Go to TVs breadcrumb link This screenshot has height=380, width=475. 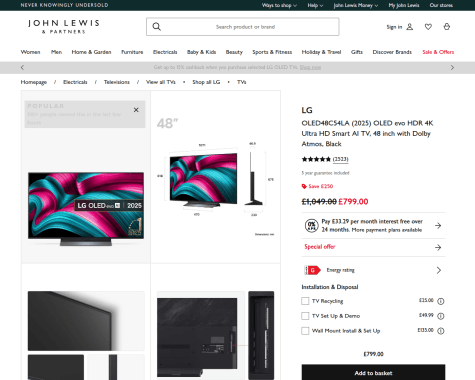(x=242, y=82)
